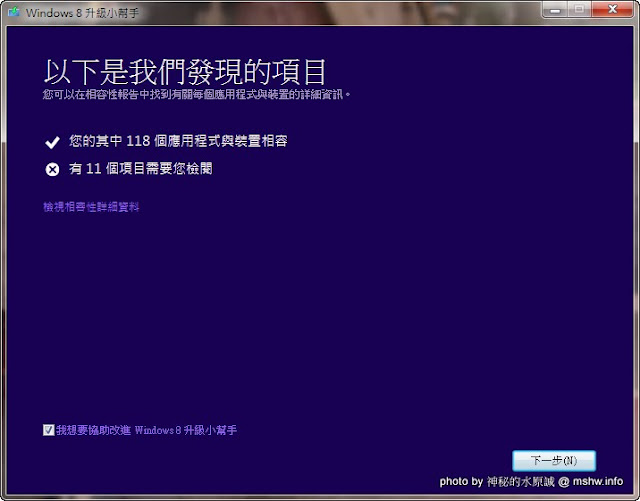
Task: Click the X circle icon beside 11 個項目
Action: pos(52,169)
